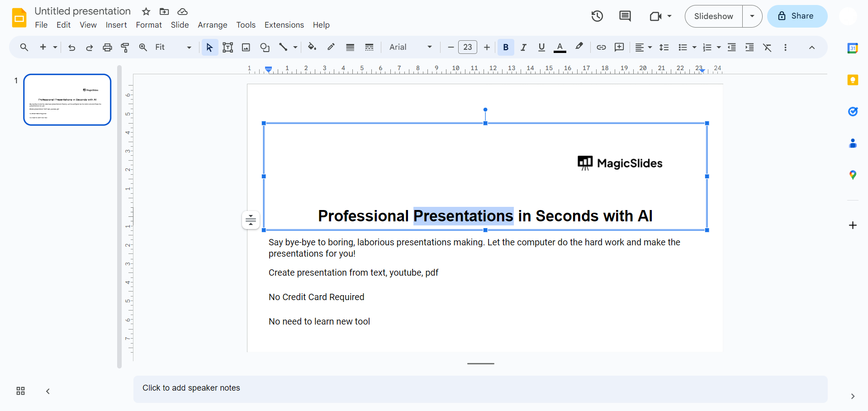Open Slideshow options dropdown arrow
868x411 pixels.
click(x=752, y=16)
